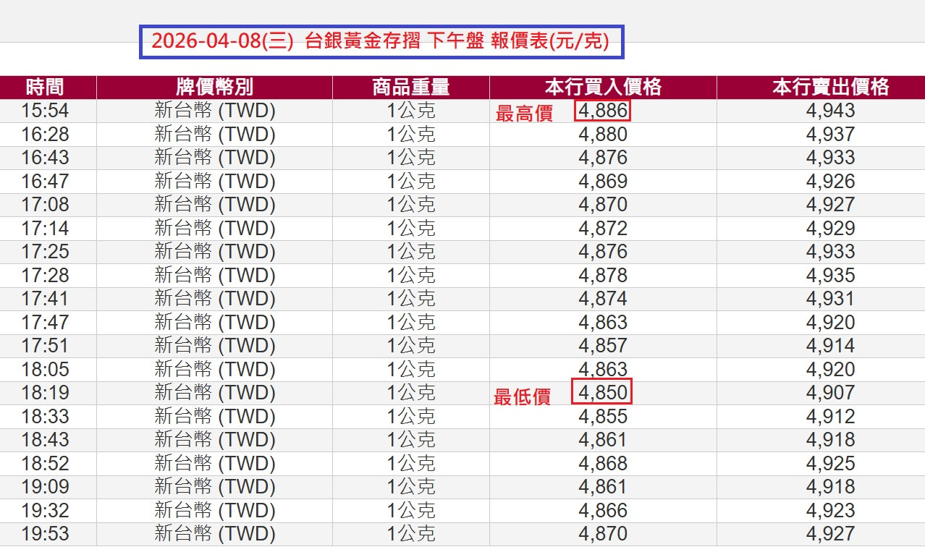Click sell price 4,923
Screen dimensions: 925x560
click(x=831, y=511)
